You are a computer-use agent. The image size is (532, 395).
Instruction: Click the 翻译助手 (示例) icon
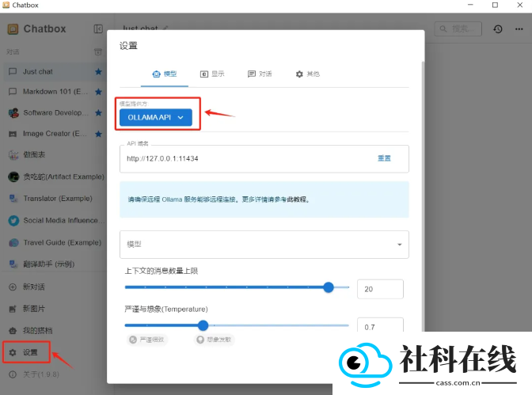click(13, 264)
